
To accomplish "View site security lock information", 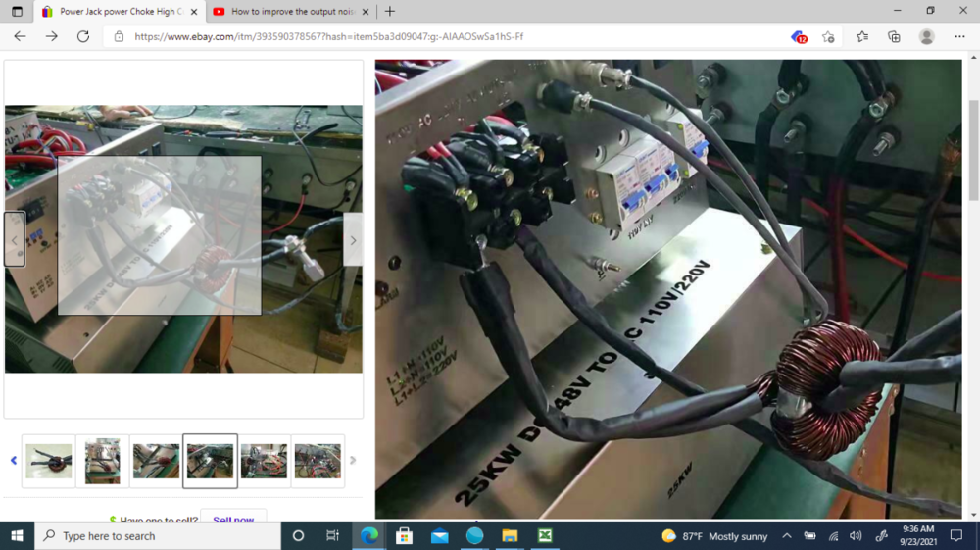I will [119, 37].
